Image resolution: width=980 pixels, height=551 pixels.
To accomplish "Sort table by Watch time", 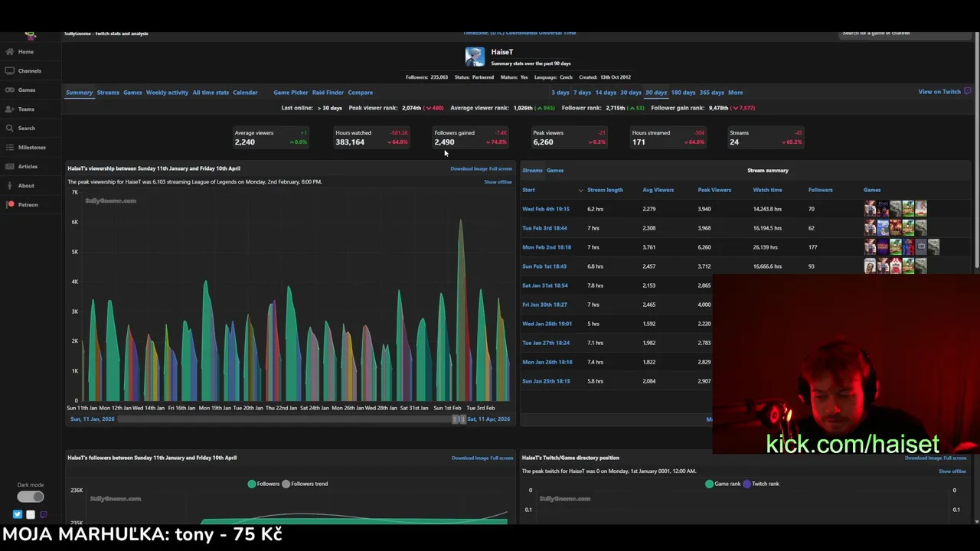I will tap(767, 190).
